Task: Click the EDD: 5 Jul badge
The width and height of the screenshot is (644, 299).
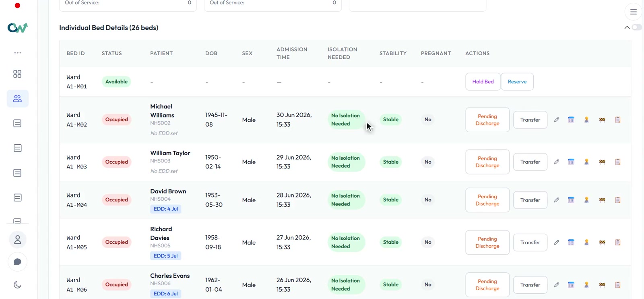Action: click(166, 256)
